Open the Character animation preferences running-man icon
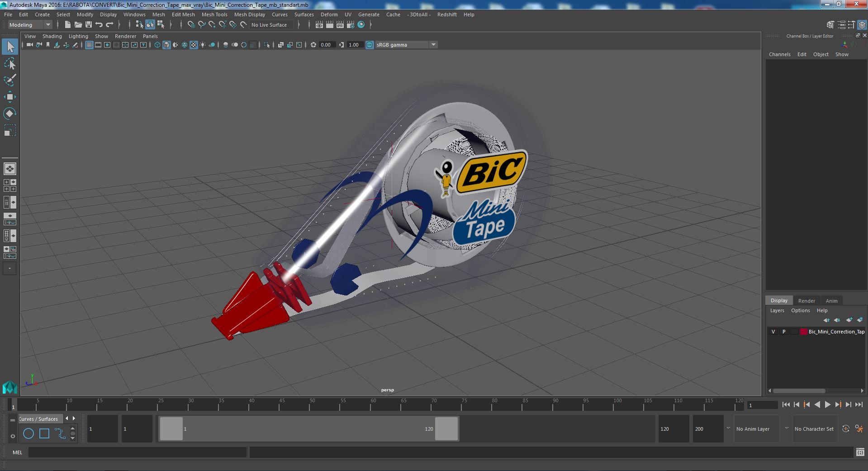 pyautogui.click(x=859, y=428)
